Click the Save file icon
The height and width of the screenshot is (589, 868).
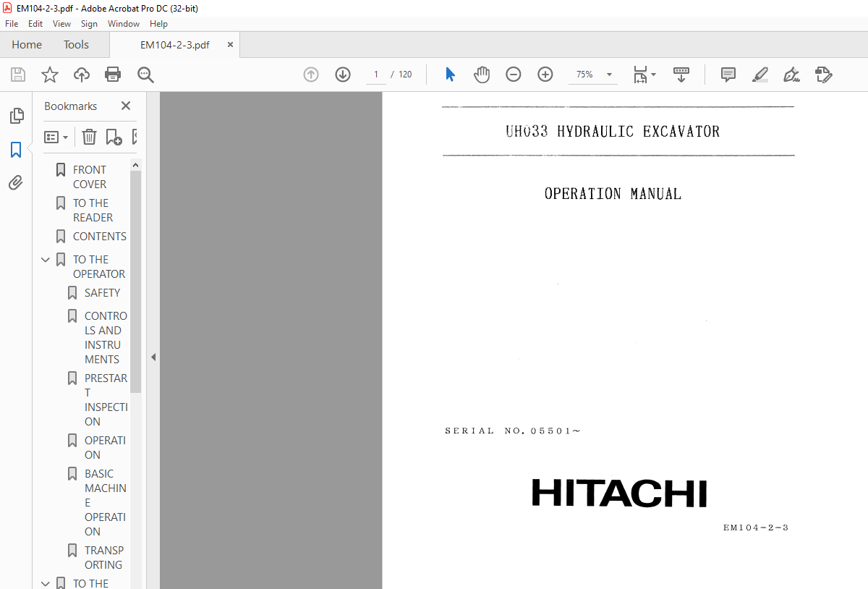(x=18, y=75)
